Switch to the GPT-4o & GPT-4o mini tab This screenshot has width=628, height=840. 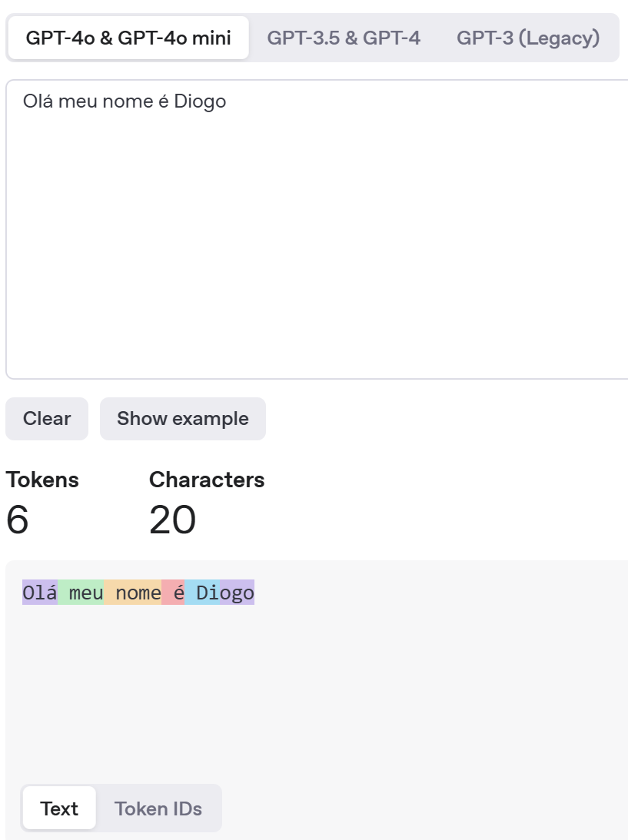pos(128,38)
